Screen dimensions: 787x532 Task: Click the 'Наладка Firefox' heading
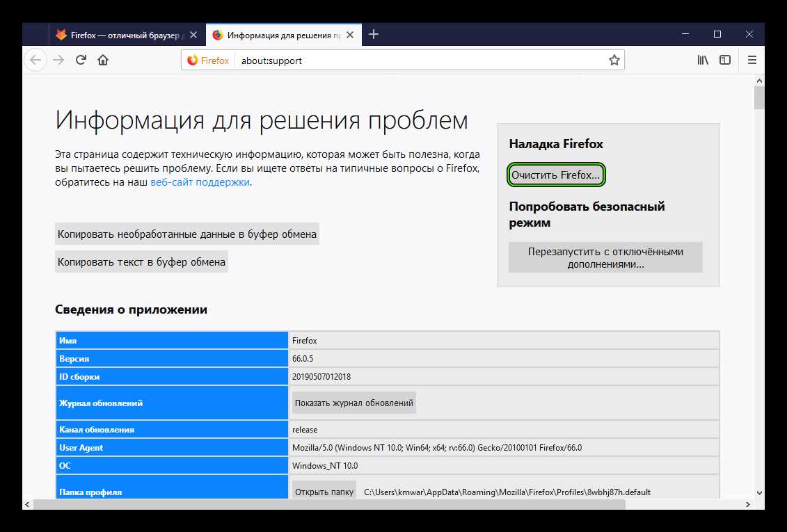(x=555, y=144)
